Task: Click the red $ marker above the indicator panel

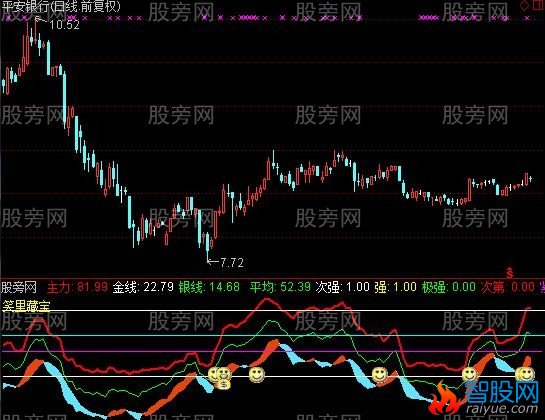Action: [x=510, y=273]
